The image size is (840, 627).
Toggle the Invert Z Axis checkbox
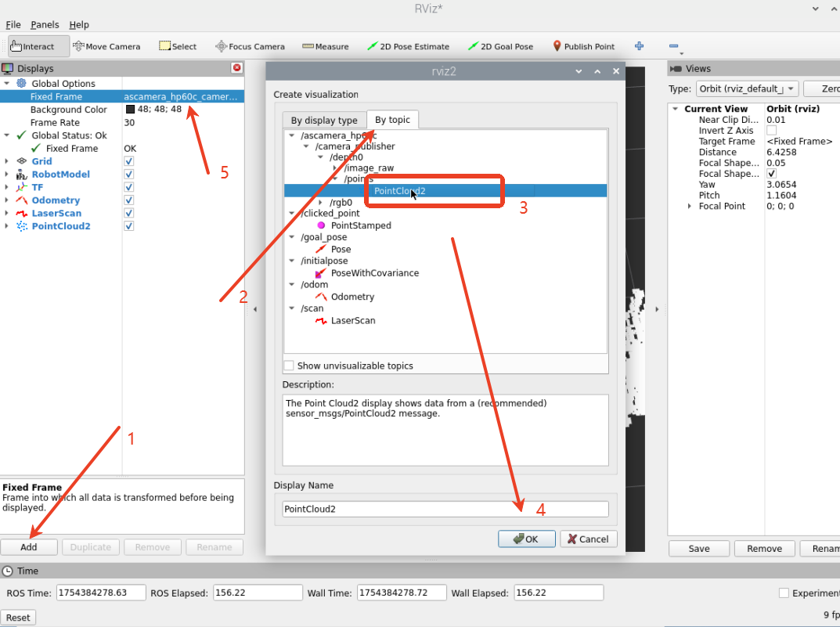(771, 131)
